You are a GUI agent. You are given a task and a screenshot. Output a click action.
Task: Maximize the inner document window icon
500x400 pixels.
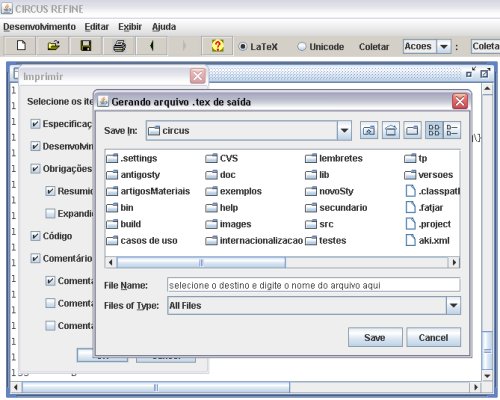pyautogui.click(x=485, y=72)
